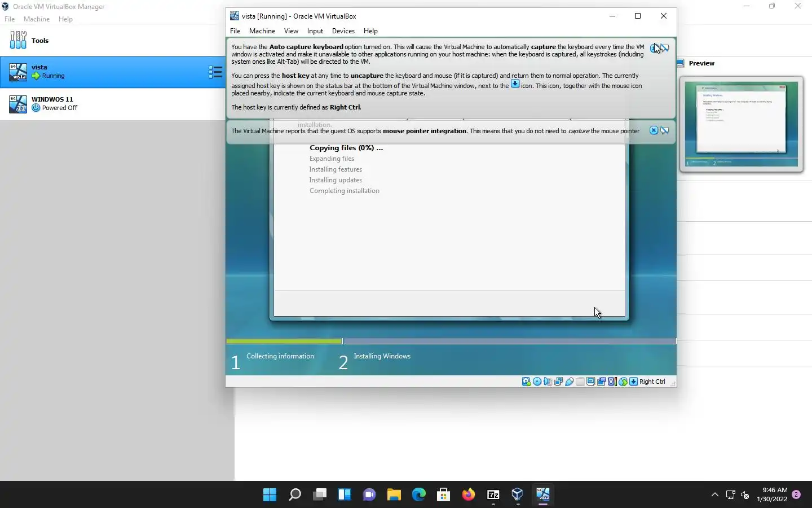Open the Help menu in VirtualBox Manager
Screen dimensions: 812x508
pos(65,19)
